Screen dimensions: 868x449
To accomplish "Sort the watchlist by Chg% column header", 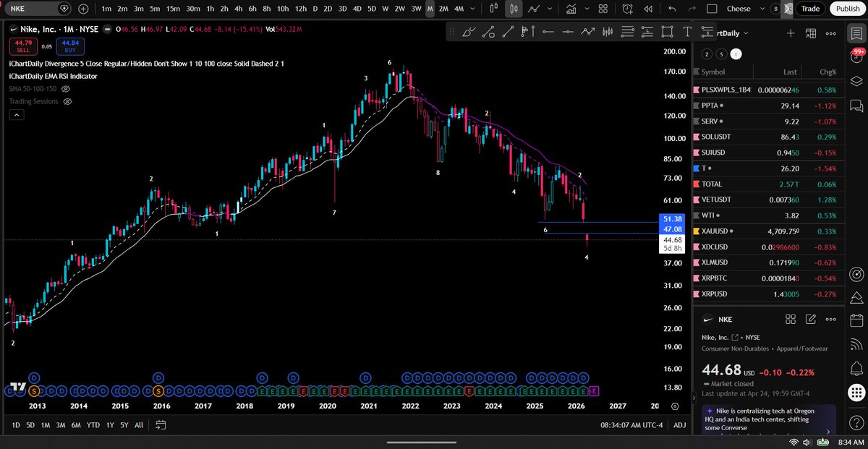I will click(x=827, y=72).
